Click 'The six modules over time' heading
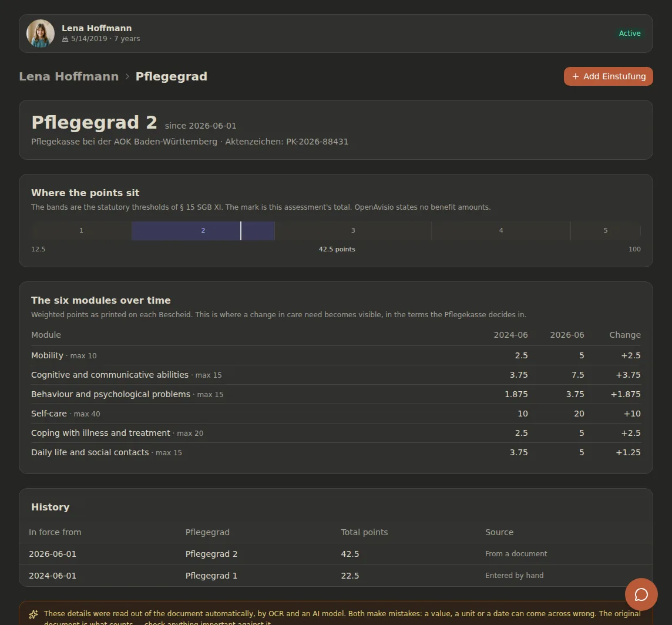 pyautogui.click(x=100, y=301)
